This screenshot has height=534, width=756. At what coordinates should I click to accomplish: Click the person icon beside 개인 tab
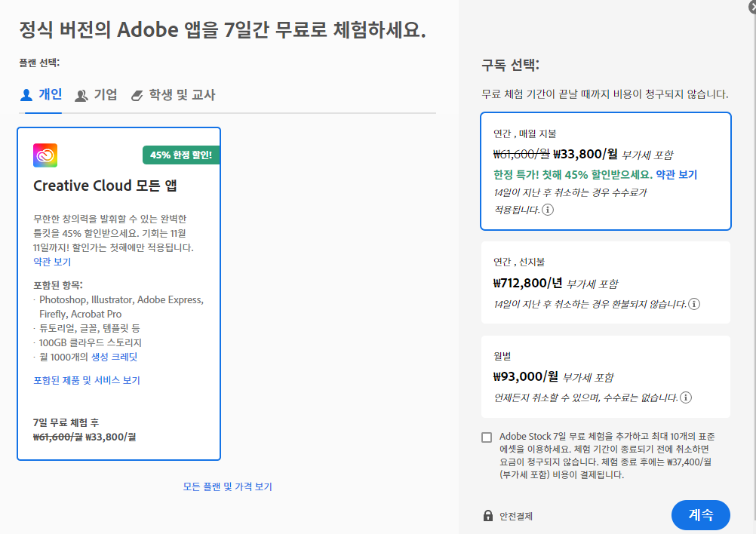pyautogui.click(x=26, y=95)
